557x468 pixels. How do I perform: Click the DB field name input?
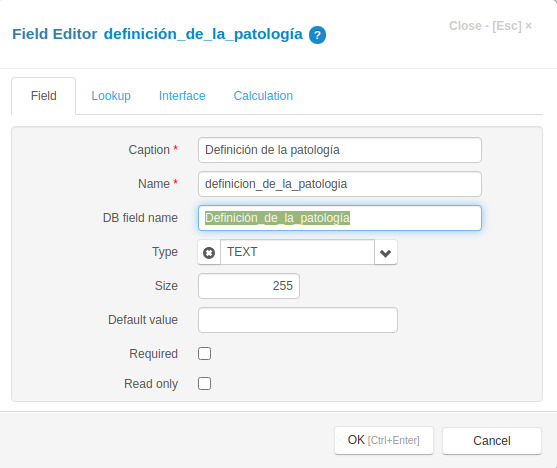[x=340, y=218]
